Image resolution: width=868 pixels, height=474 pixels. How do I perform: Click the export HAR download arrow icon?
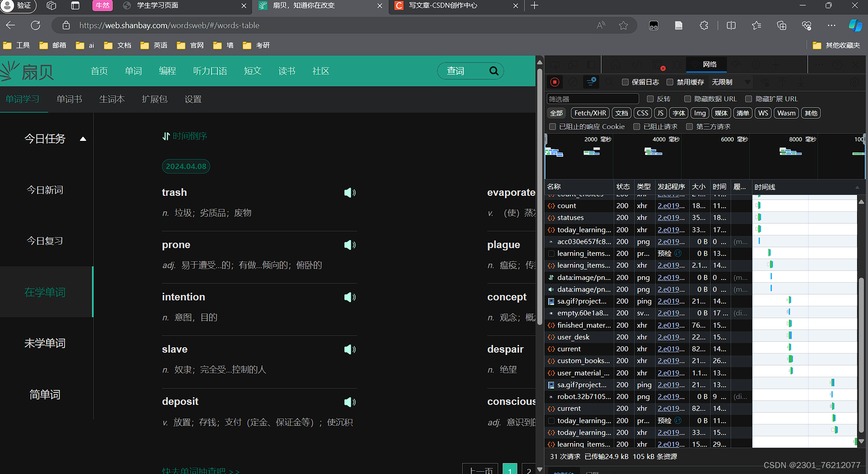(801, 82)
